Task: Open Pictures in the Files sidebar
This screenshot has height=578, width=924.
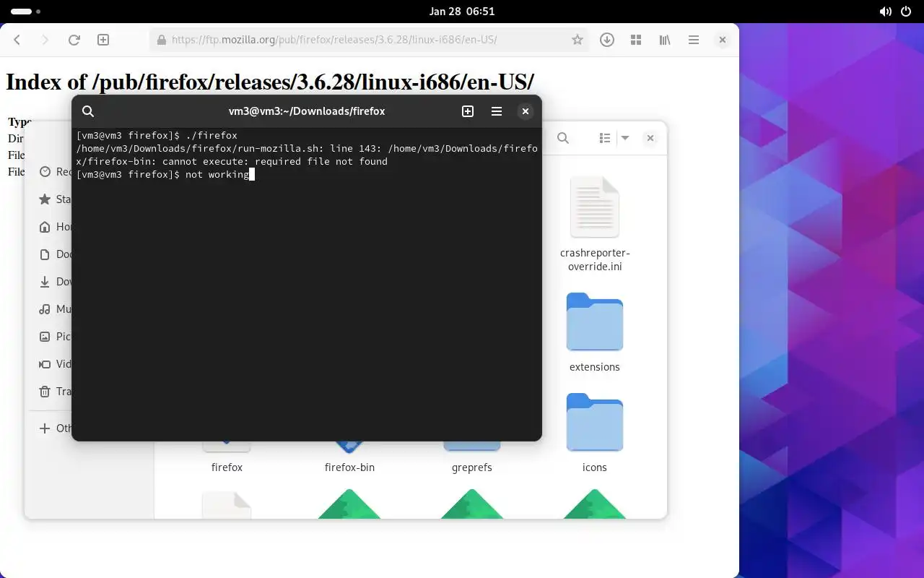Action: tap(55, 337)
